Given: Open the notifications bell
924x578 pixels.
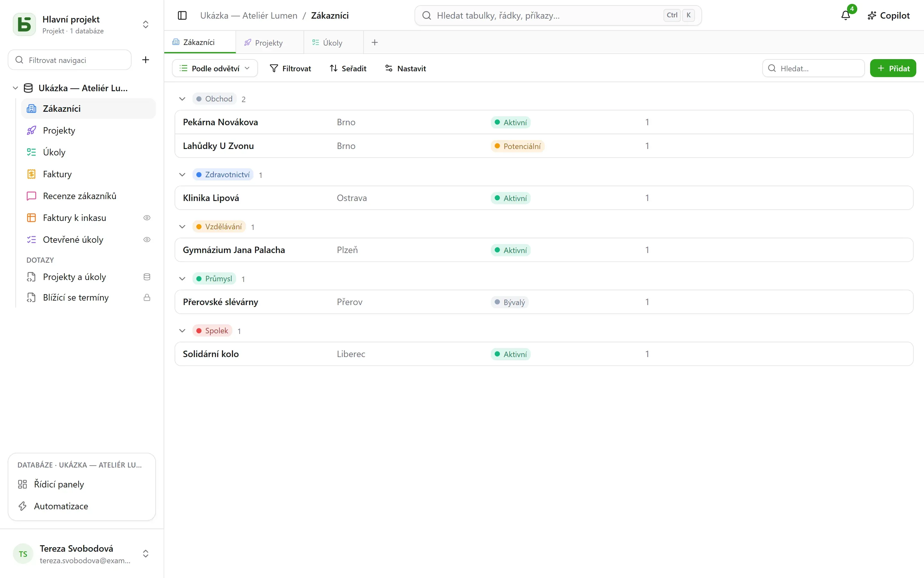Looking at the screenshot, I should tap(845, 15).
